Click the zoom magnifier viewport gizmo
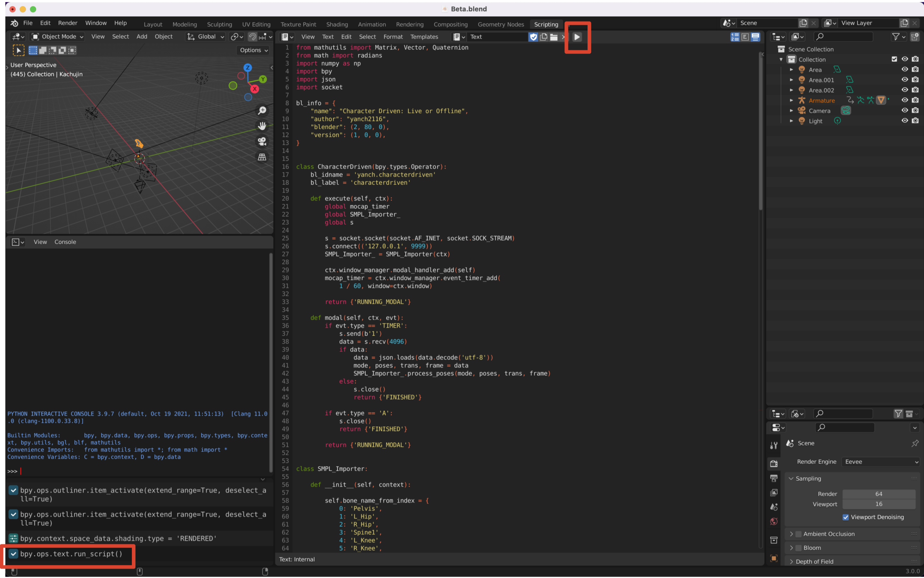 tap(262, 111)
